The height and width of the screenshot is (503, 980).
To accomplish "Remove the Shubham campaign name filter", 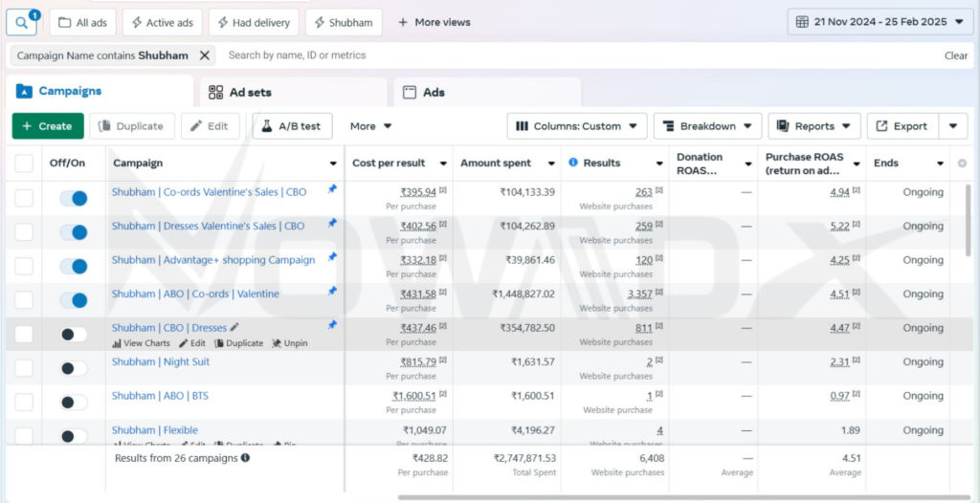I will tap(204, 55).
